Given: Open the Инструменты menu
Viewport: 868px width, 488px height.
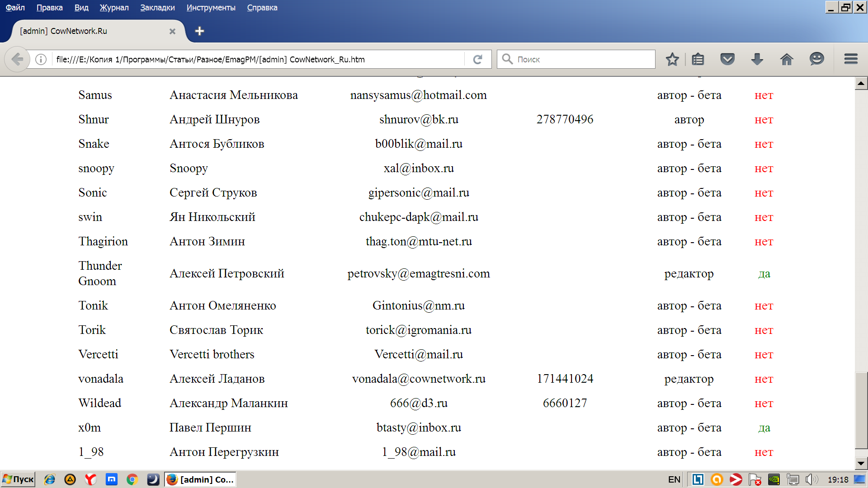Looking at the screenshot, I should (211, 8).
